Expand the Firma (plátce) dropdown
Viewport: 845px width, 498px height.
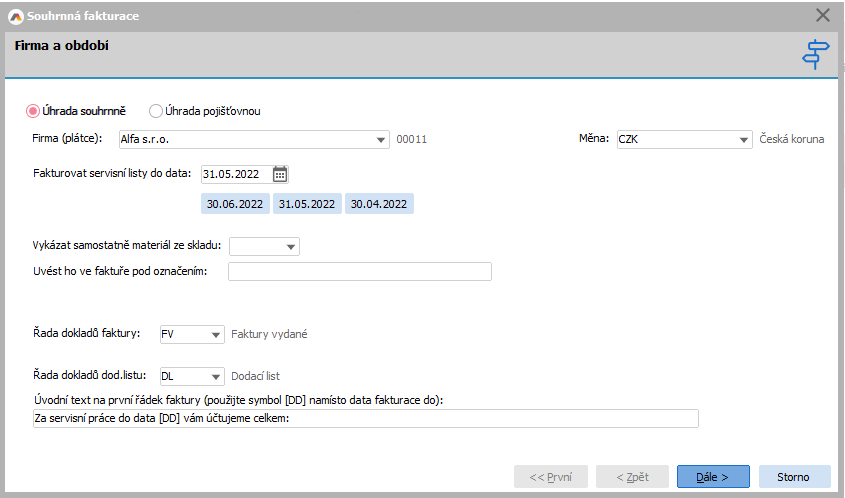pyautogui.click(x=381, y=140)
